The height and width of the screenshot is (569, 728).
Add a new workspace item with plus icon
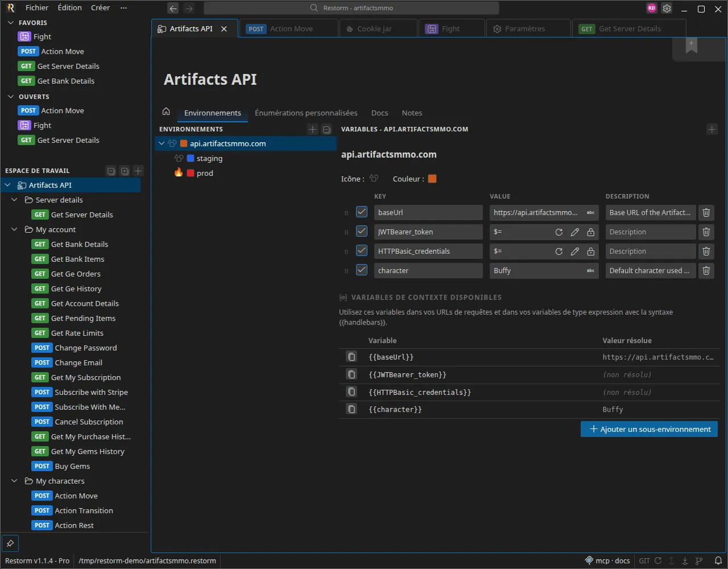pos(138,171)
